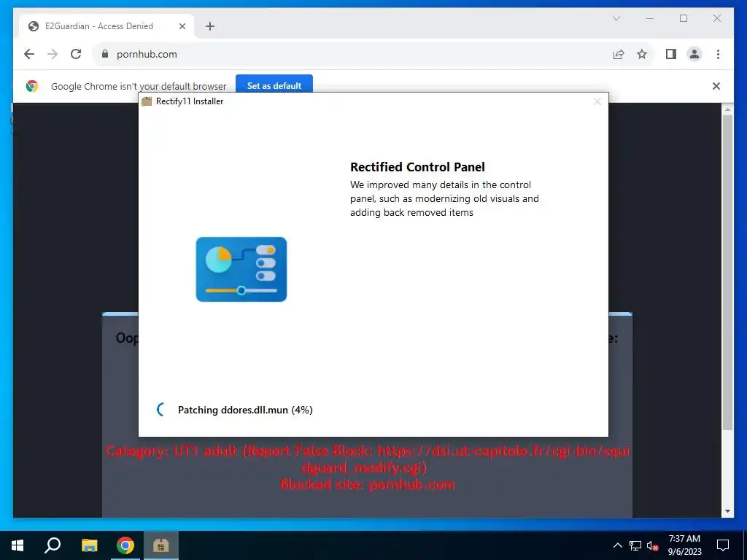Expand the tab search chevron

616,18
